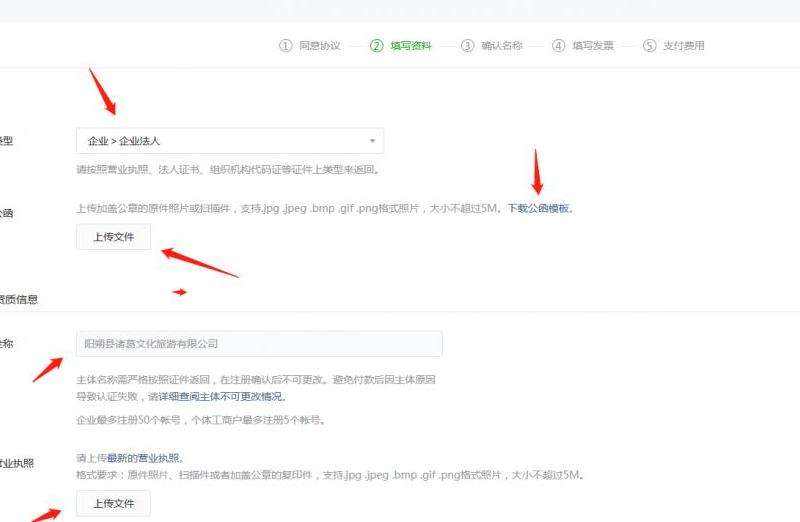The image size is (800, 522).
Task: Click the arrow on the type combo box
Action: click(x=372, y=141)
